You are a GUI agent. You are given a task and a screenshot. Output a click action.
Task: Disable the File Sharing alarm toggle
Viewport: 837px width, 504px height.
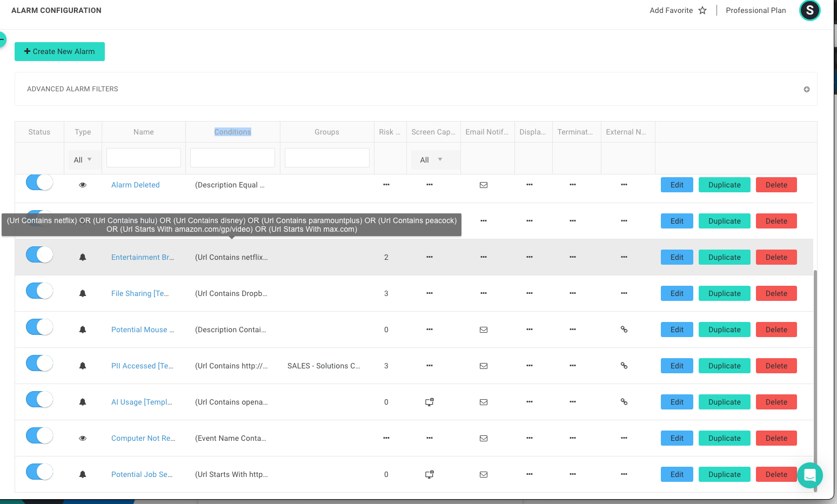(x=39, y=291)
